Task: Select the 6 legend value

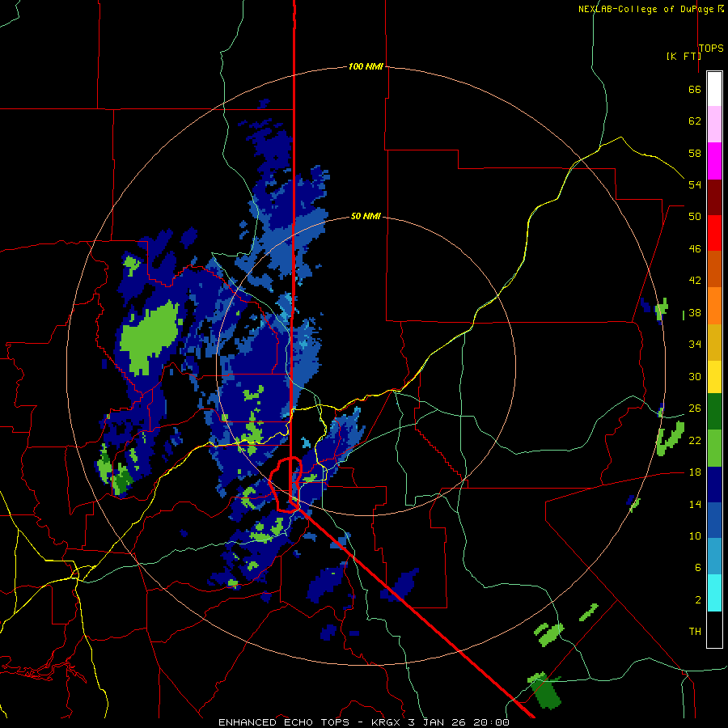Action: tap(697, 568)
